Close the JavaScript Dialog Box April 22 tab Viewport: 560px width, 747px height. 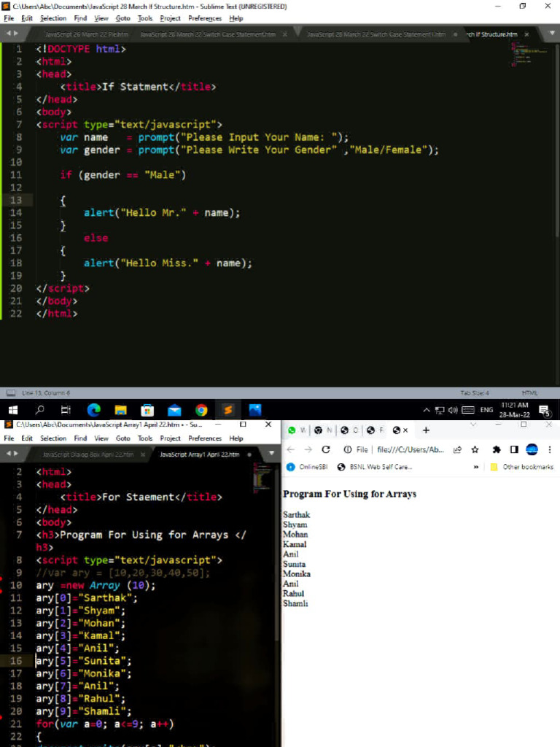142,454
